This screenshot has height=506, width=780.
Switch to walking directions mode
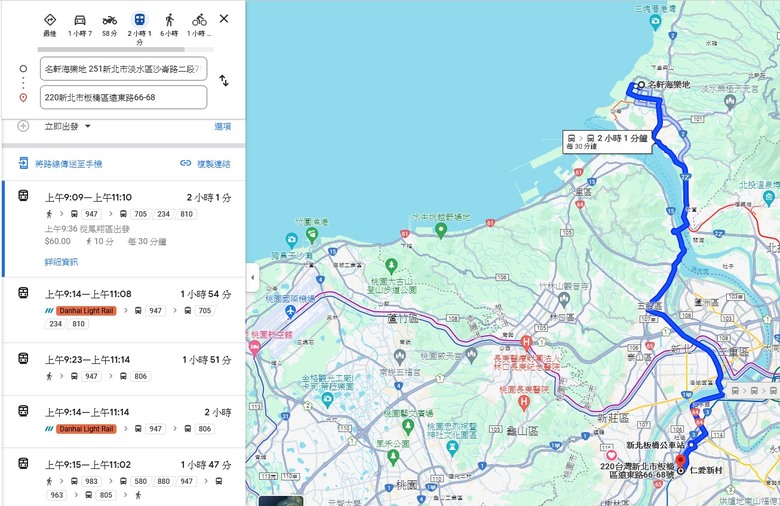[x=169, y=20]
